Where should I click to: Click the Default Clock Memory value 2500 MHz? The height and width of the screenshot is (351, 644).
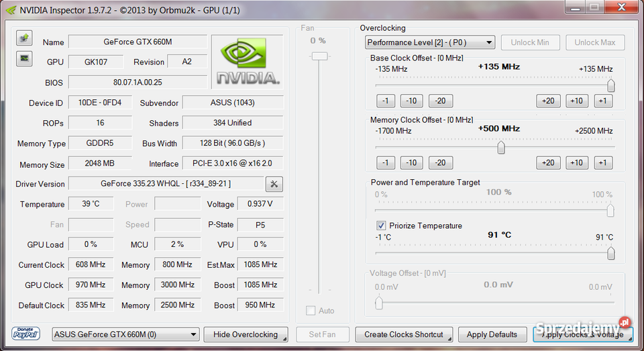[177, 305]
